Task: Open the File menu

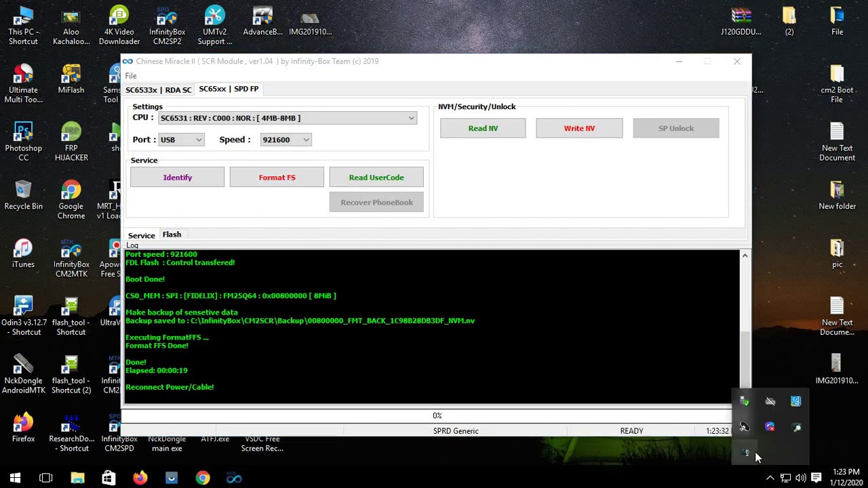Action: 131,76
